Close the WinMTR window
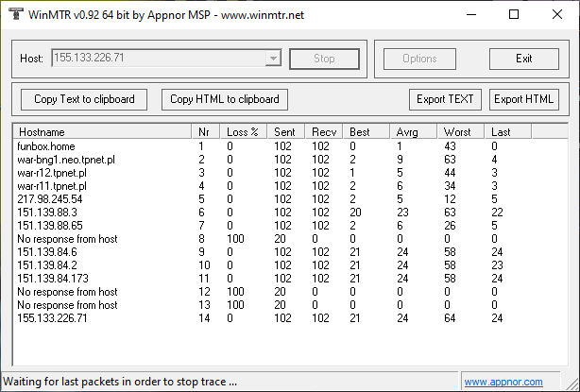 coord(557,14)
